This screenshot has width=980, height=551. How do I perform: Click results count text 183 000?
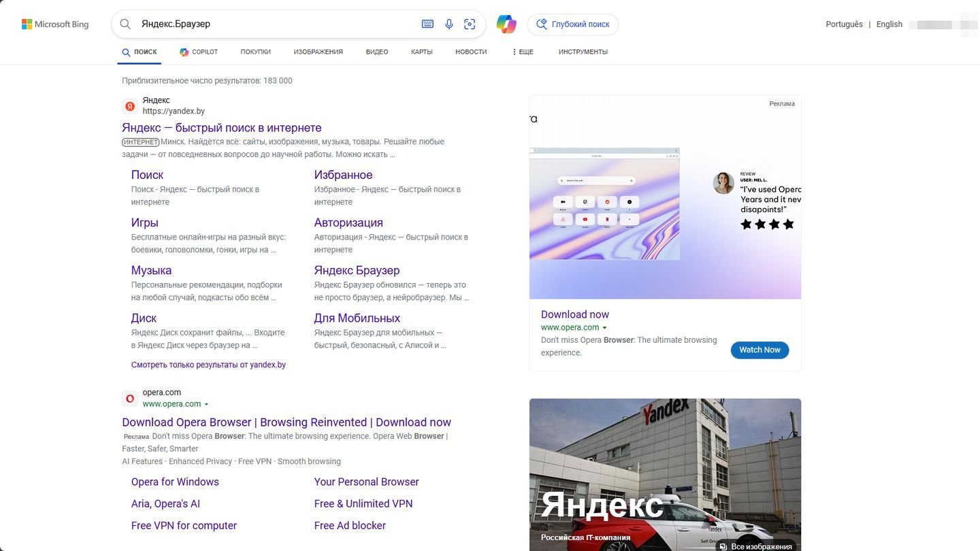point(207,80)
